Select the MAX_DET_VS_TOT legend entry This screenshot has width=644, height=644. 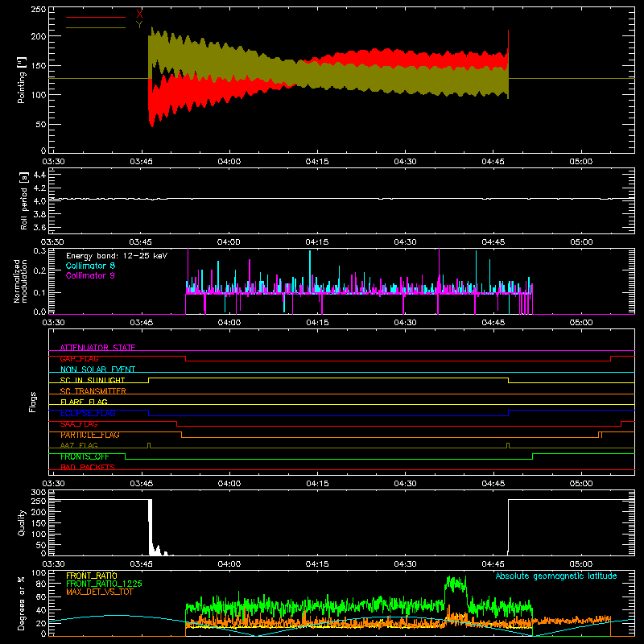[x=100, y=592]
